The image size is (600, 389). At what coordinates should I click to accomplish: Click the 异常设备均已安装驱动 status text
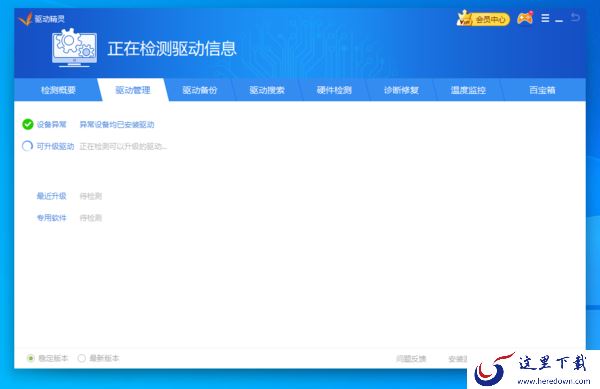click(x=117, y=125)
